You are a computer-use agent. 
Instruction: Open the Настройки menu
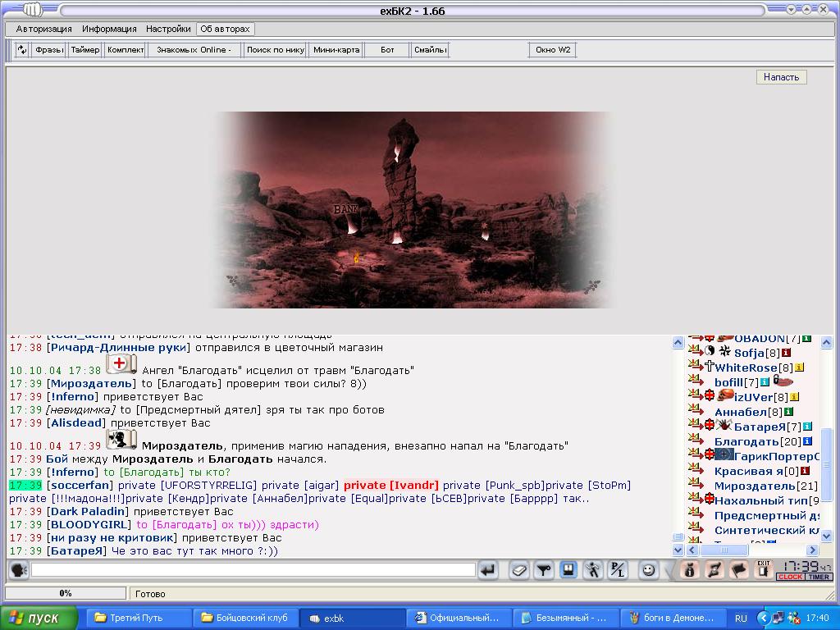coord(168,29)
